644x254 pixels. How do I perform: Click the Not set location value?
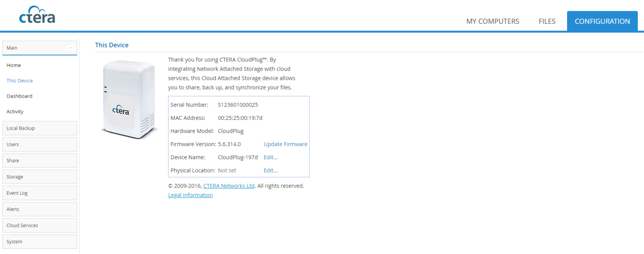227,170
